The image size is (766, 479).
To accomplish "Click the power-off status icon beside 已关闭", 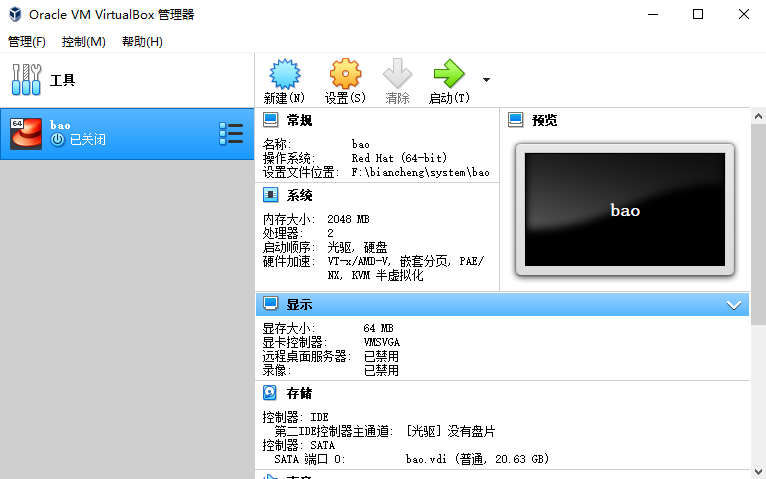I will (x=58, y=140).
